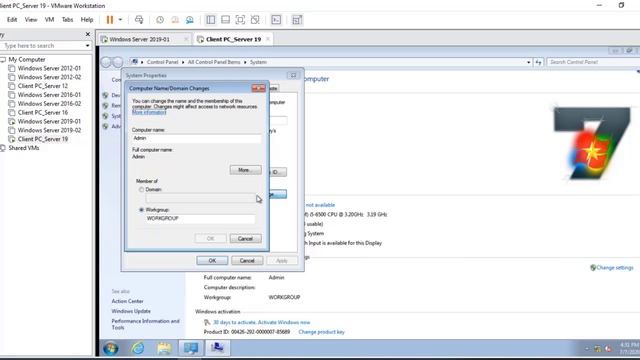Close the Windows Server 2019-01 tab
This screenshot has height=360, width=640.
186,39
